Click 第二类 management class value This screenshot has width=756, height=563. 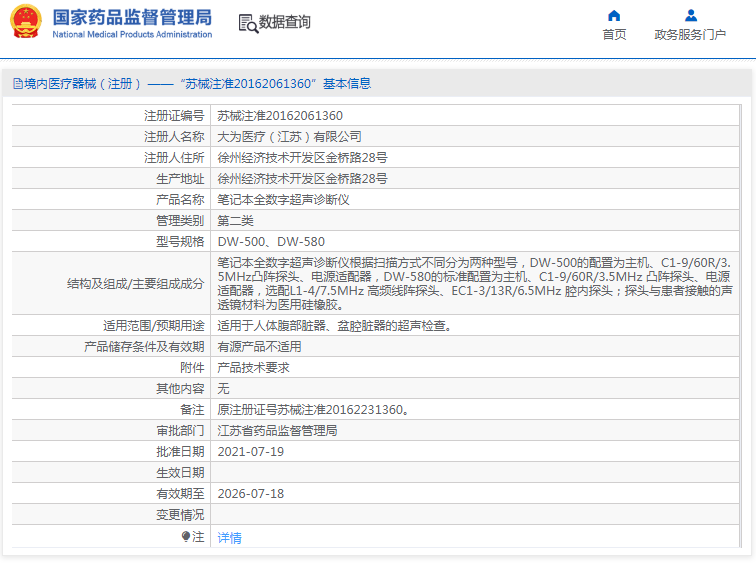tap(235, 221)
